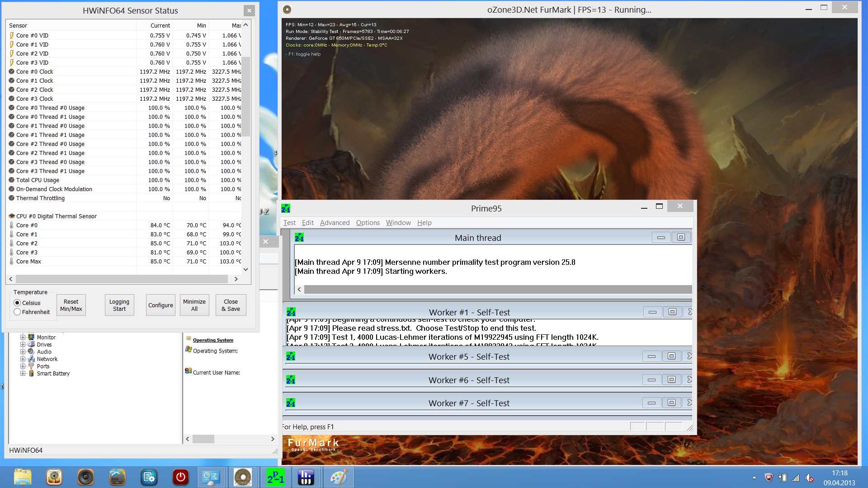Switch to the Paint palette taskbar icon
The image size is (868, 488).
338,477
